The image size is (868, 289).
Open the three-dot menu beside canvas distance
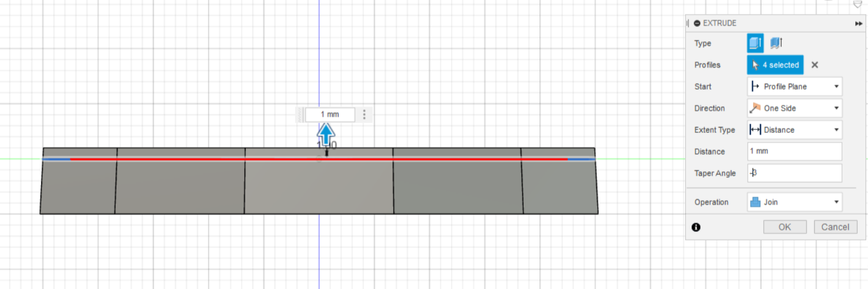tap(364, 114)
